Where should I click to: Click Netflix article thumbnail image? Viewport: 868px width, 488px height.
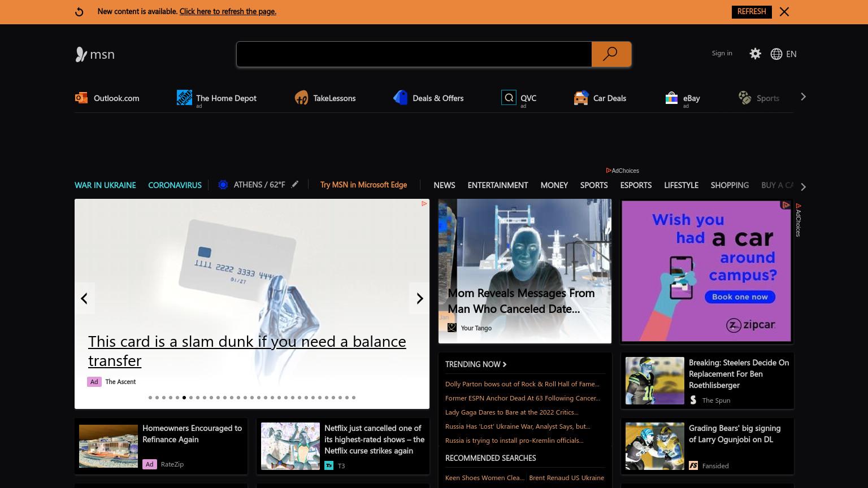[290, 446]
